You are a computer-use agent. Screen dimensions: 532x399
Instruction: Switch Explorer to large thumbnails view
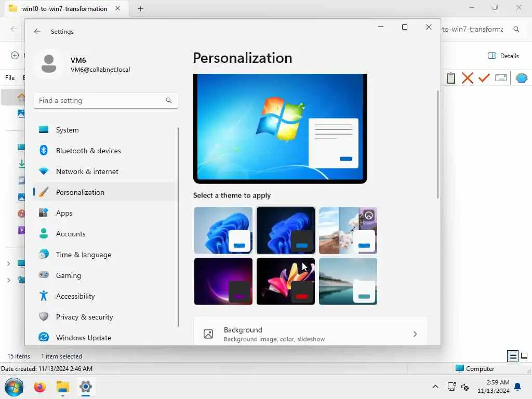[x=524, y=356]
